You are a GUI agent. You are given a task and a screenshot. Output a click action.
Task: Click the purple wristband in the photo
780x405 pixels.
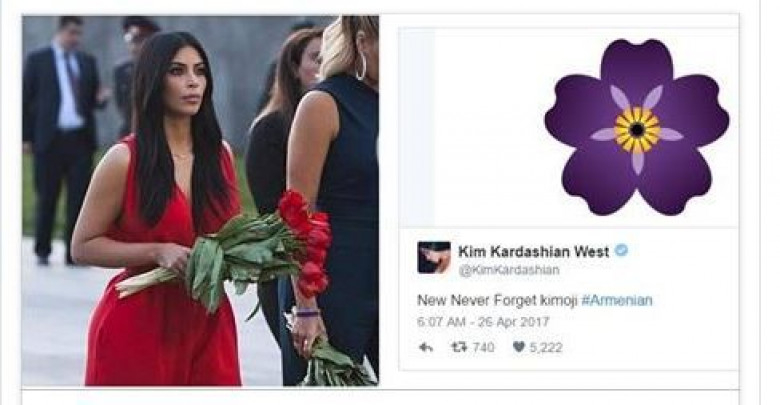tap(307, 313)
